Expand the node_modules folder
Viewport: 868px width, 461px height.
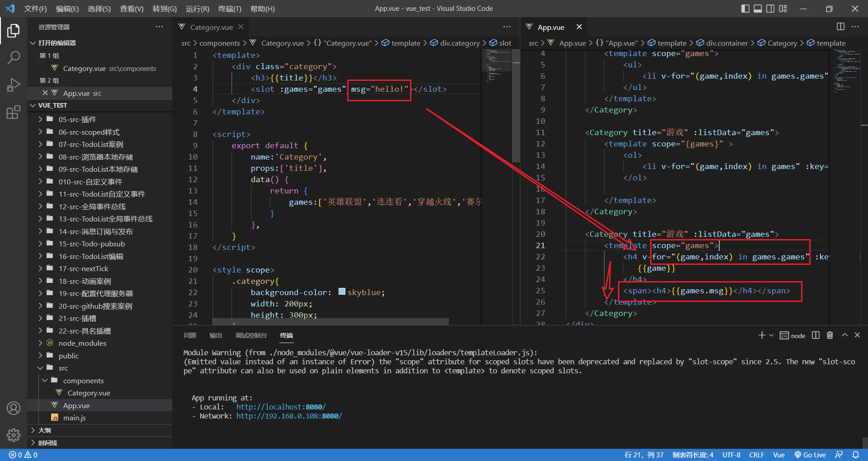coord(82,343)
